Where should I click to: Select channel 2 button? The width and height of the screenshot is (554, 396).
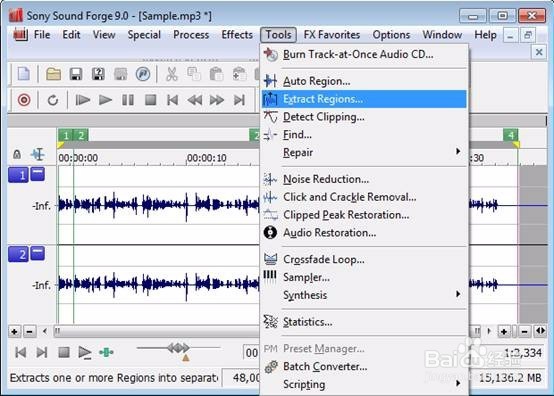pos(19,254)
